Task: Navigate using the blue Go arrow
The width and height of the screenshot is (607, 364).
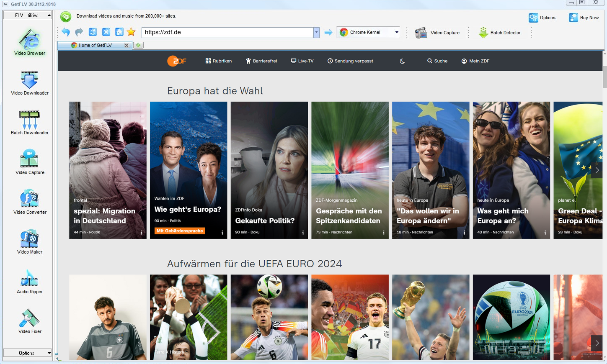Action: click(x=328, y=32)
